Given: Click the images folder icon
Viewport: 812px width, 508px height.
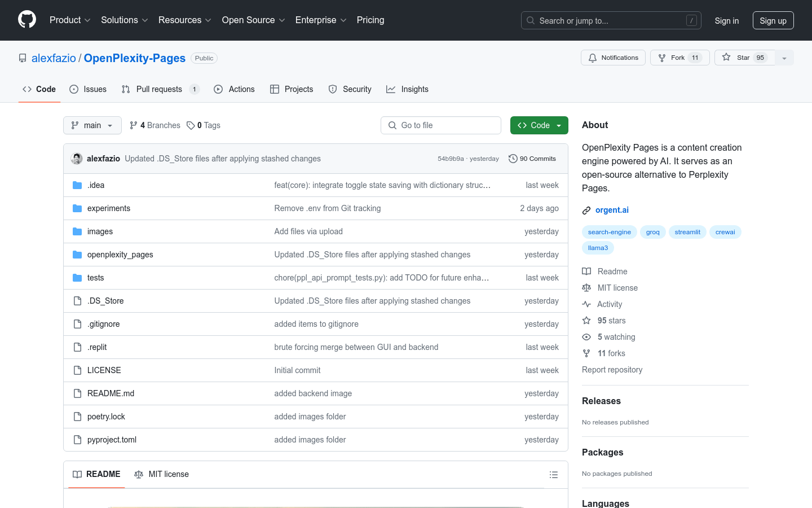Looking at the screenshot, I should tap(77, 231).
